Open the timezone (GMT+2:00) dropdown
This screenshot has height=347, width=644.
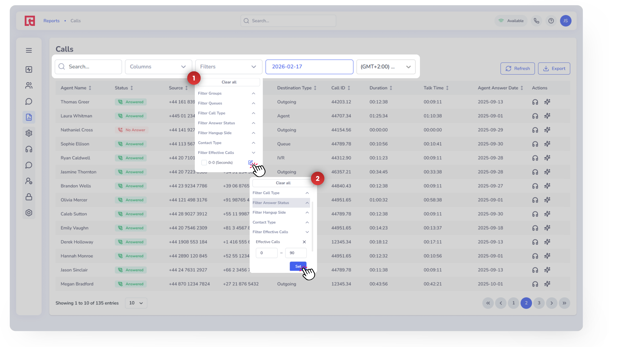click(x=386, y=67)
